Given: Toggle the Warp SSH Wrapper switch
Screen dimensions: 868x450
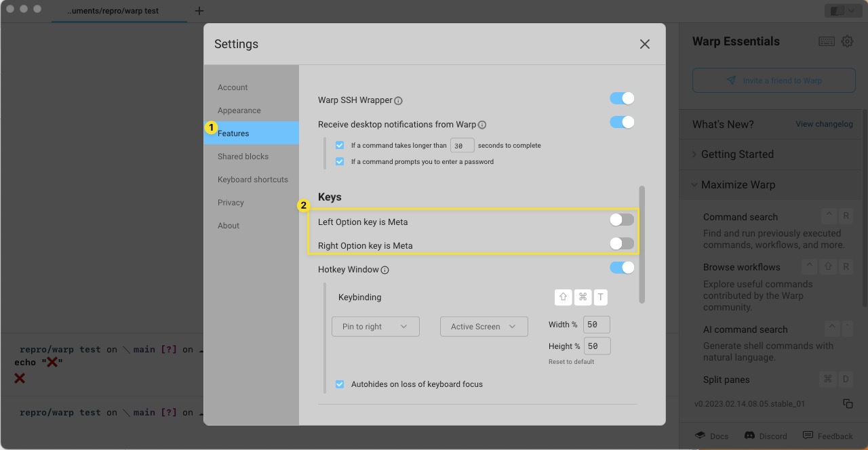Looking at the screenshot, I should [x=622, y=98].
